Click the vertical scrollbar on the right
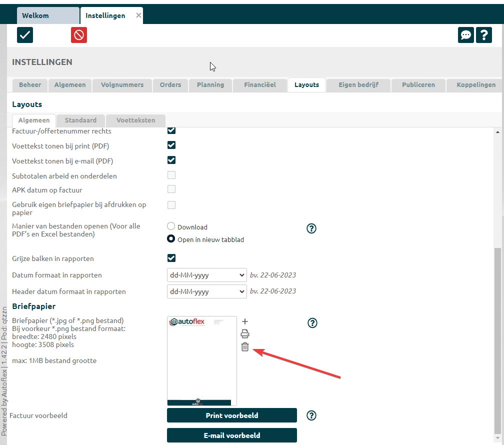Screen dimensions: 504x445 tap(497, 340)
